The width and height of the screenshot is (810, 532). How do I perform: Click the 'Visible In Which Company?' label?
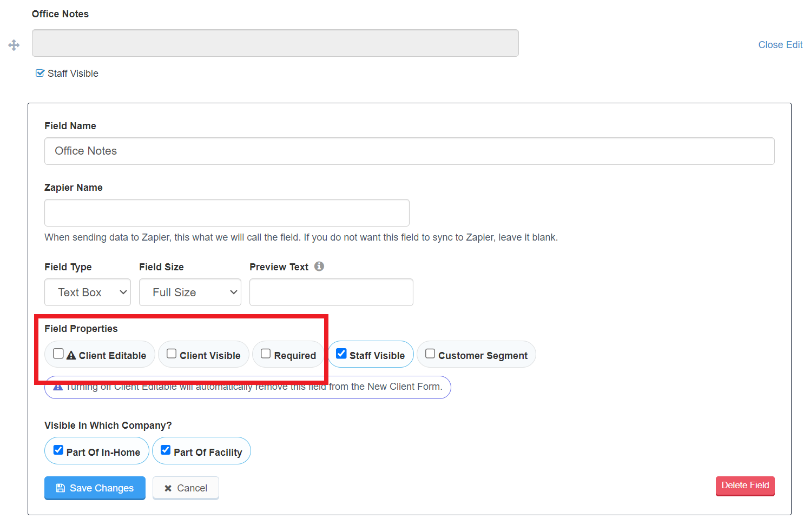pos(108,425)
